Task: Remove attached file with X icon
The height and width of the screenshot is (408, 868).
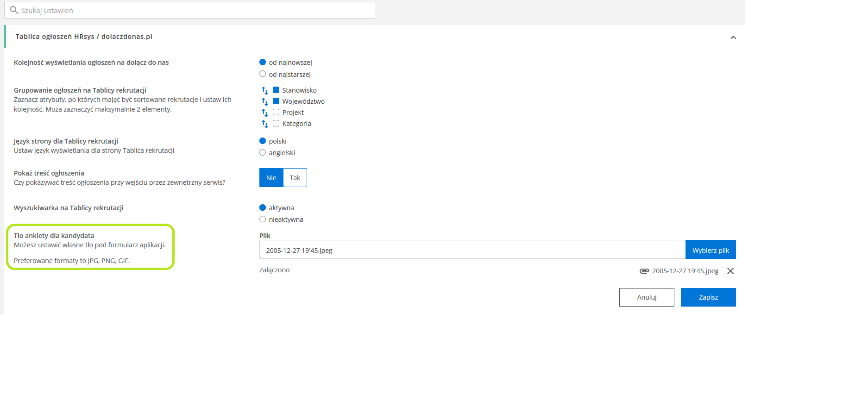Action: pos(730,271)
